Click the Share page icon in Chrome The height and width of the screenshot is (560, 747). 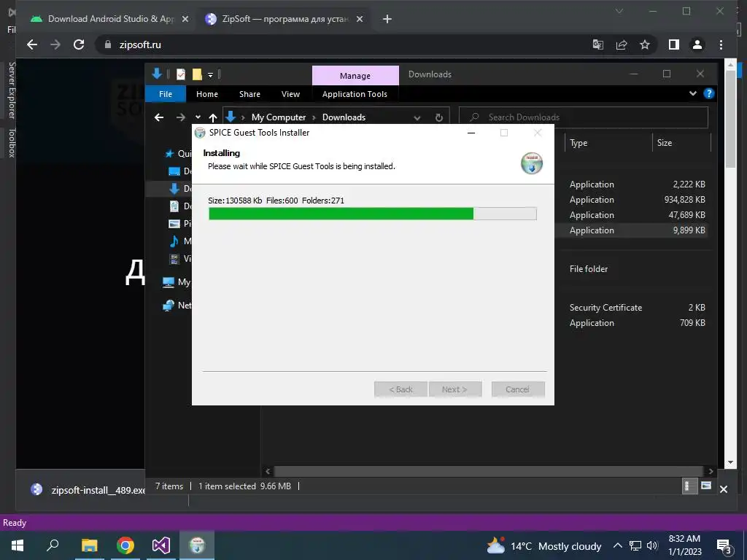pos(622,44)
